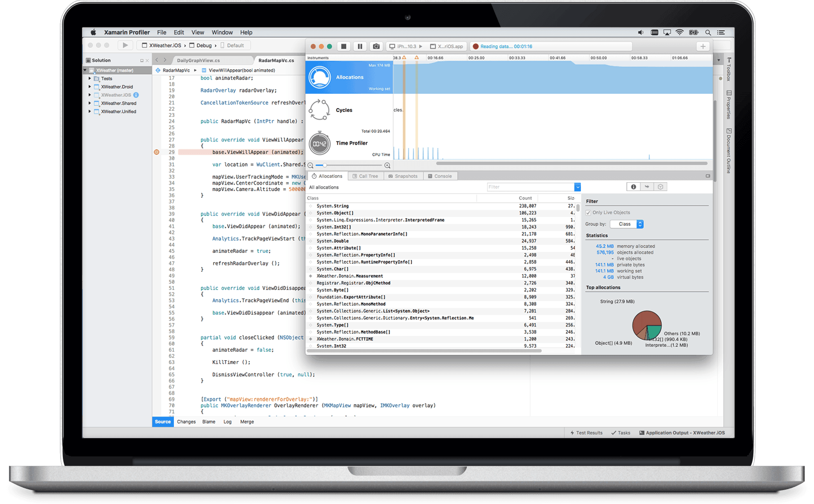814x504 pixels.
Task: Select the Cycles instrument
Action: tap(344, 110)
